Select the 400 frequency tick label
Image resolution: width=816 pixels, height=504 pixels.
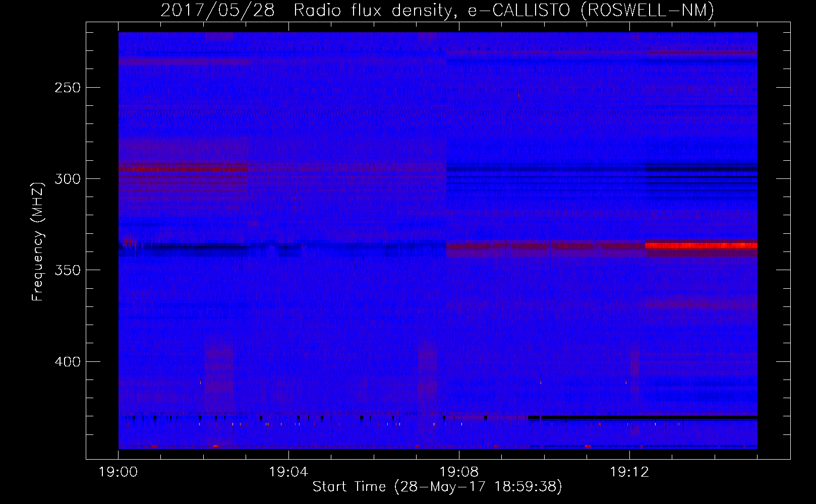(x=67, y=362)
